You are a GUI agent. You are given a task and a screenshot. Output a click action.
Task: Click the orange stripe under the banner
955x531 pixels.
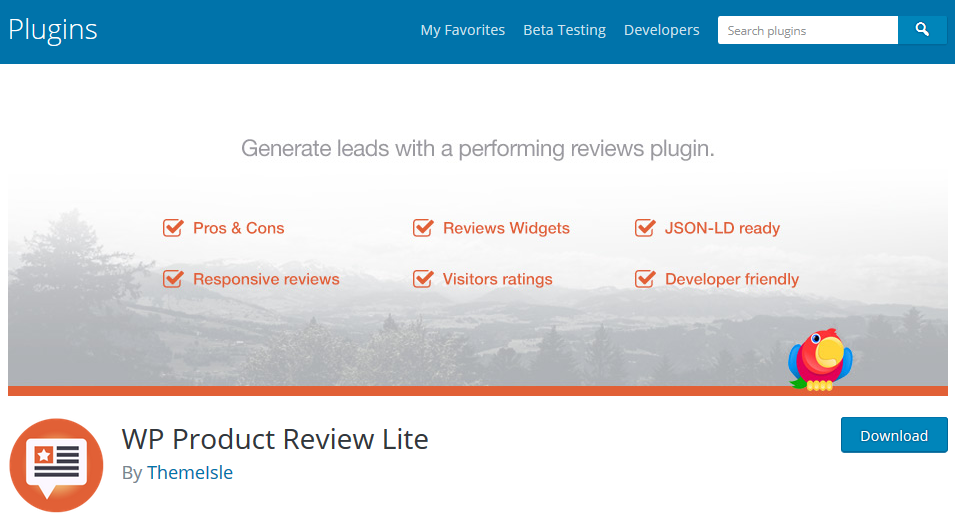pos(400,391)
